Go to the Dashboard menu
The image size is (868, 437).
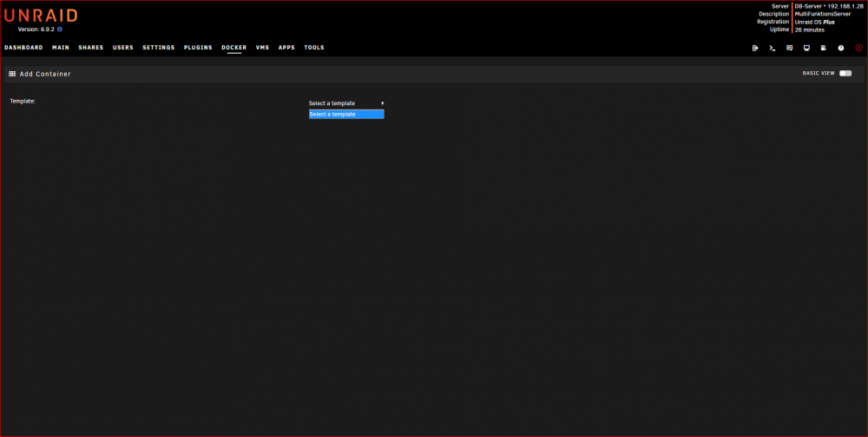(x=23, y=48)
